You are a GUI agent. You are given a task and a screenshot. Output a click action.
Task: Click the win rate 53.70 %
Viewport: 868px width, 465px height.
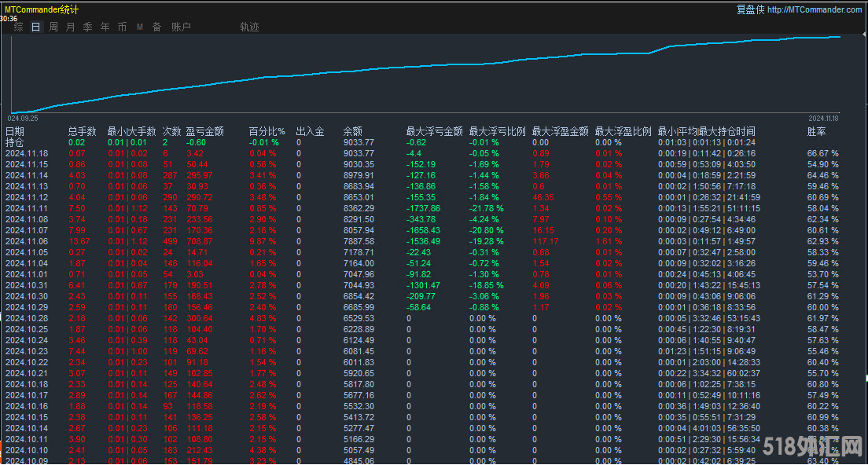822,274
